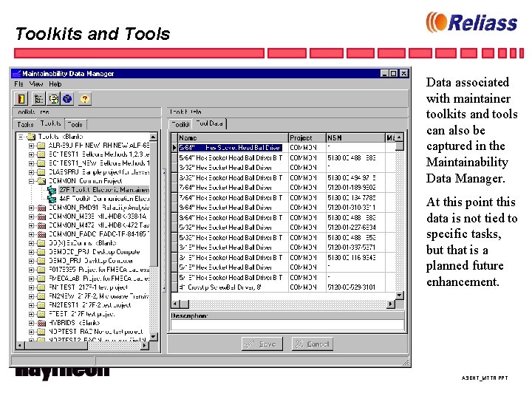
Task: Click the root Toolkits folder icon
Action: [x=31, y=137]
